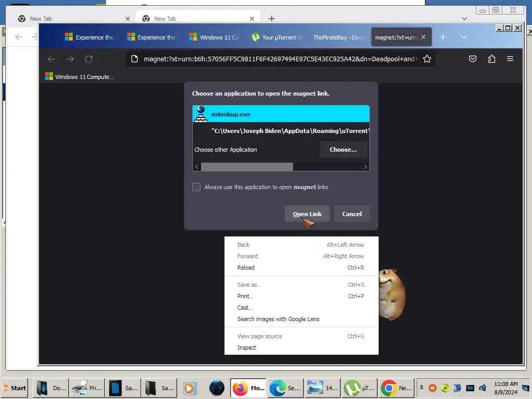Switch to ThePirateBay tab in Firefox
Viewport: 532px width, 399px height.
pos(338,37)
